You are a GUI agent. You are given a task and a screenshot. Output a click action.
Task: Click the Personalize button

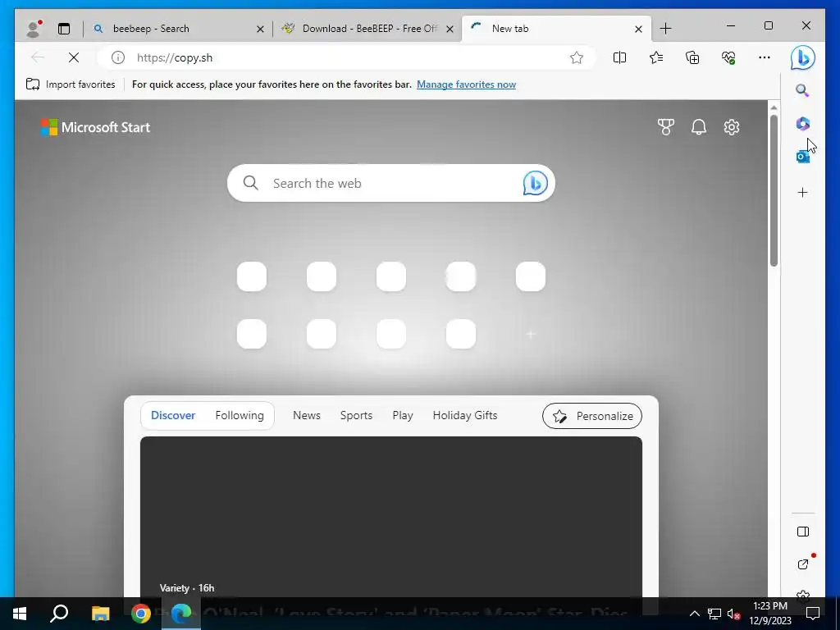[x=592, y=416]
